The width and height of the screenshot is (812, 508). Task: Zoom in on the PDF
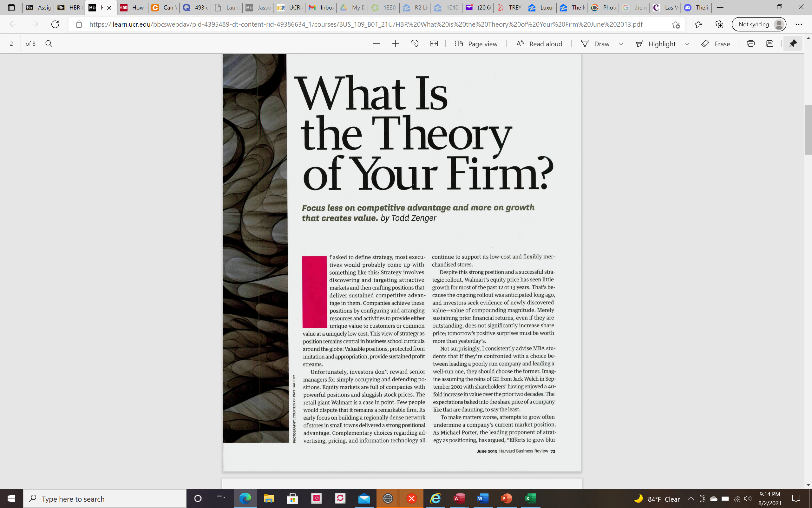396,44
